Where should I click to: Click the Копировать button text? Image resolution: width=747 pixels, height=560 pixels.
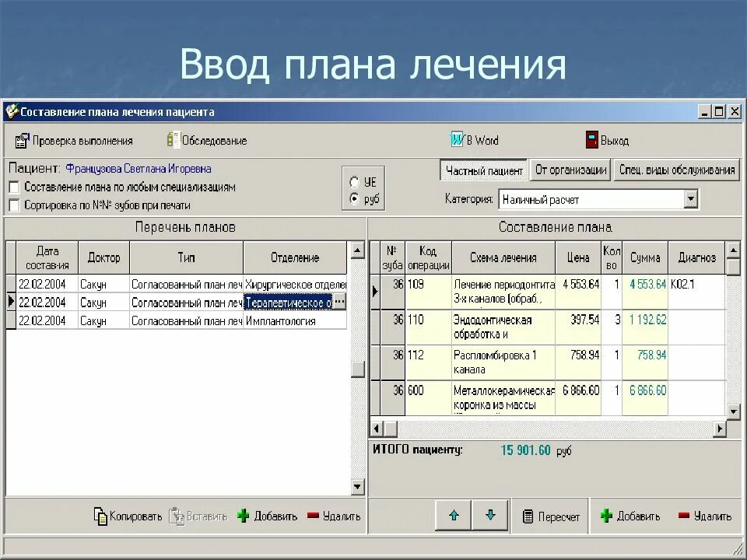135,516
